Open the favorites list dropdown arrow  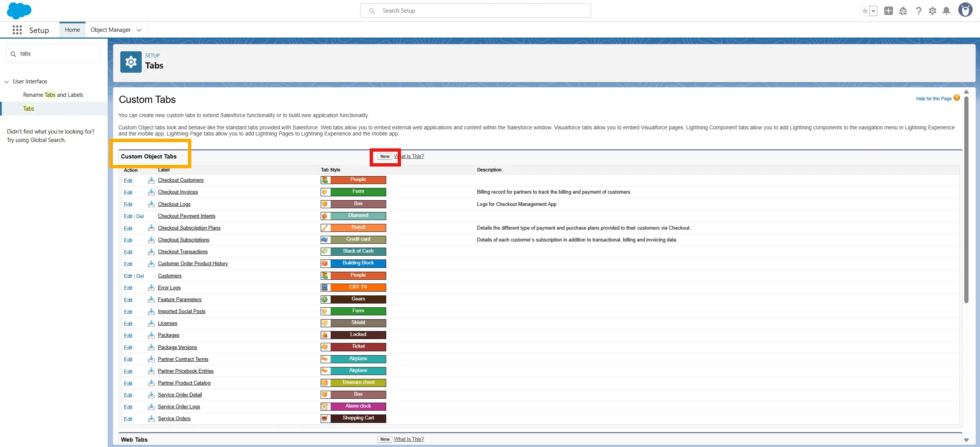873,11
